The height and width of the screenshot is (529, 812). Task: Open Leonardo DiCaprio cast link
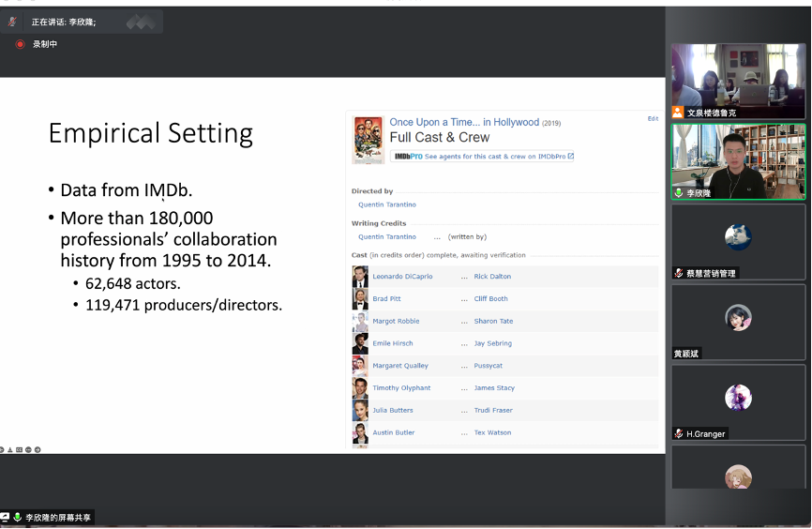pos(402,277)
